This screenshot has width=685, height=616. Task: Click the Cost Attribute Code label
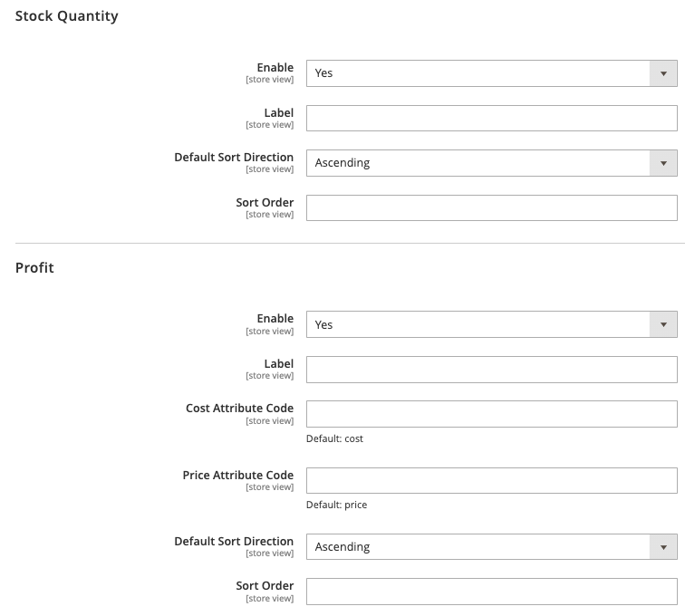(x=240, y=408)
